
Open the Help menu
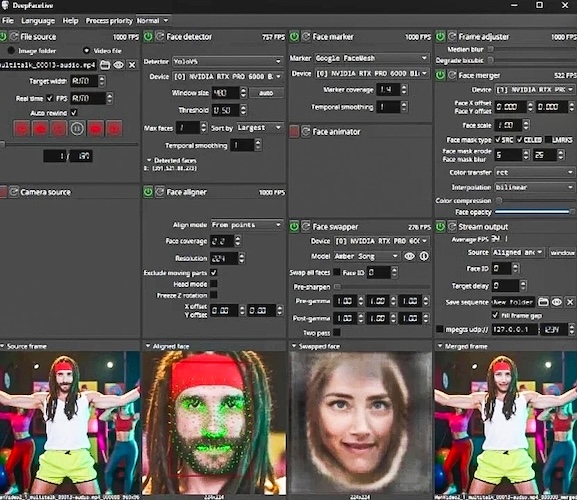(70, 21)
